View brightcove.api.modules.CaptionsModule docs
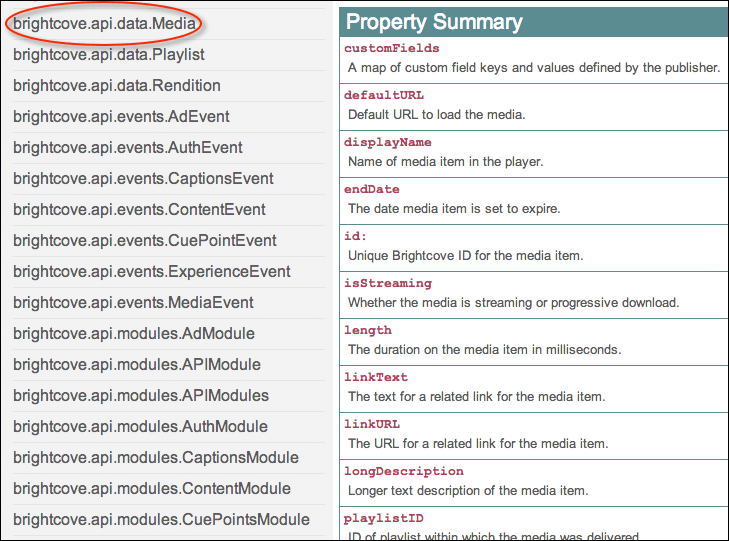 pyautogui.click(x=156, y=457)
